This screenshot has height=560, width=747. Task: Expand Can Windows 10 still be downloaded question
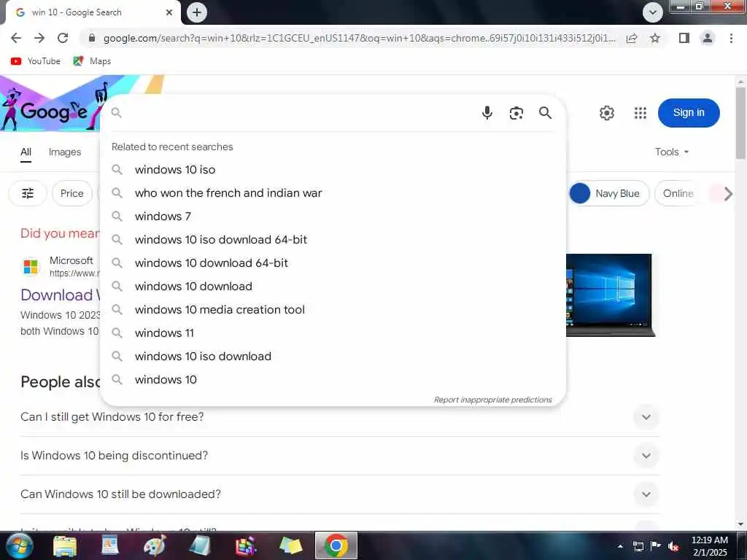[x=340, y=494]
